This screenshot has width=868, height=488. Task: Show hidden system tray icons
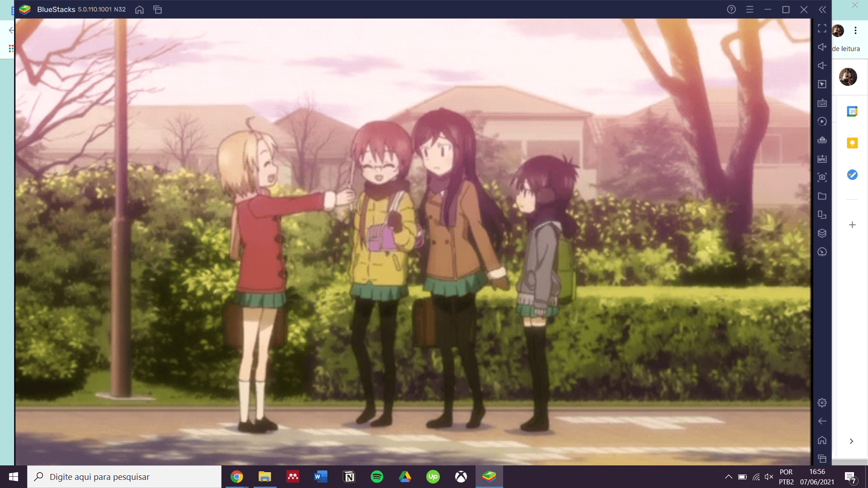pos(729,477)
